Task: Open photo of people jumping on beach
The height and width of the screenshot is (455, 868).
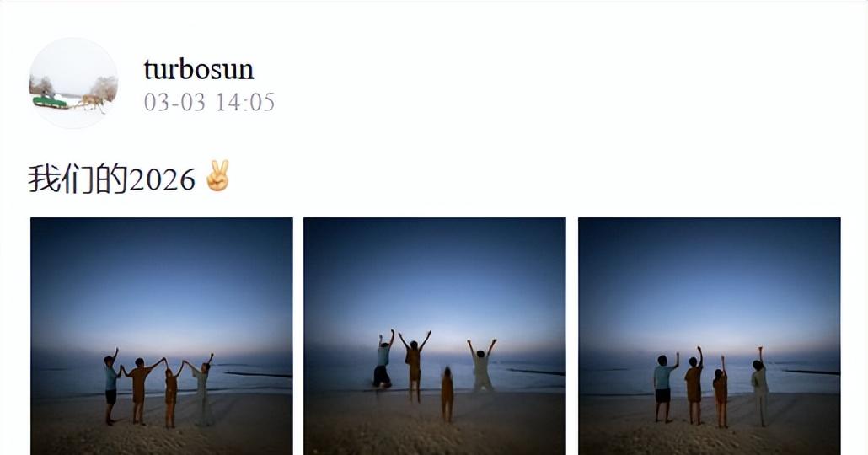Action: pyautogui.click(x=435, y=336)
